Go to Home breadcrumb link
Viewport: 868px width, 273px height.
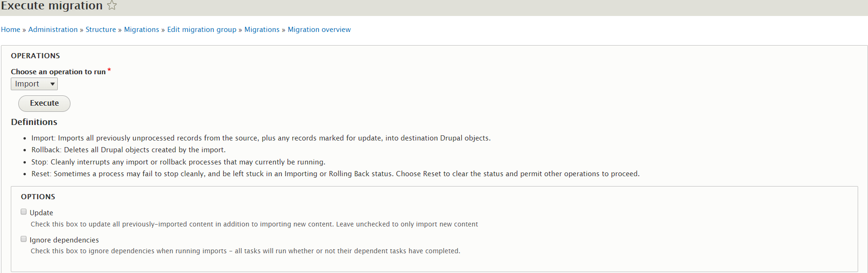(10, 30)
